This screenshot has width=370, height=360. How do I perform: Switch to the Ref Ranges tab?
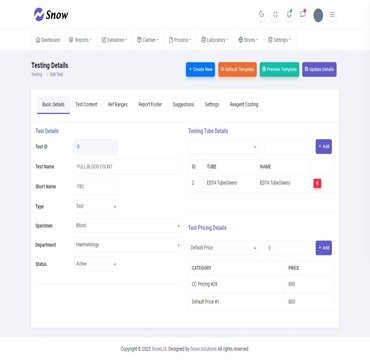click(118, 104)
